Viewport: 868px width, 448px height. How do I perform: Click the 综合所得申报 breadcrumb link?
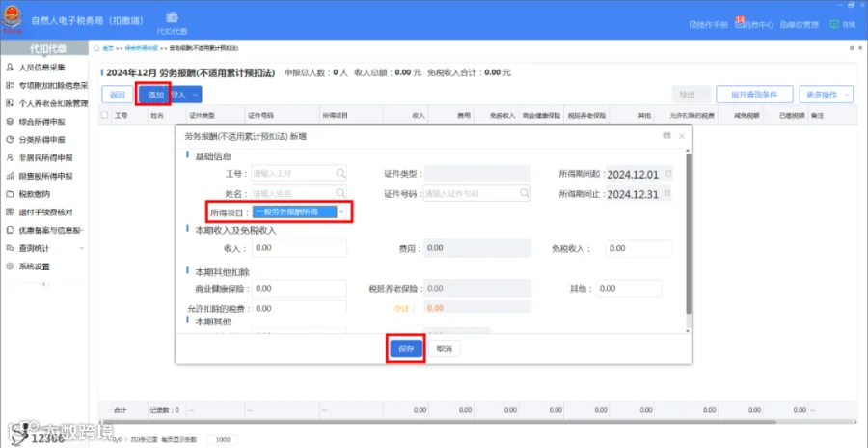141,49
